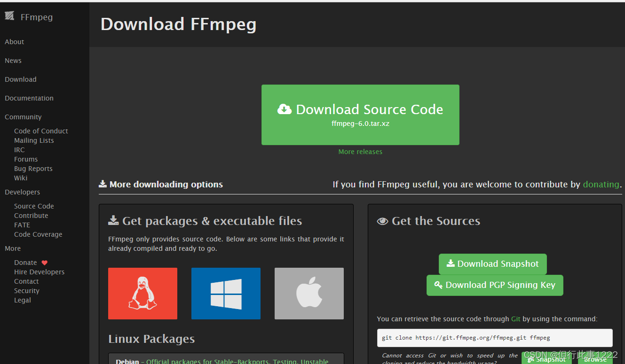Image resolution: width=625 pixels, height=364 pixels.
Task: Open Source Code under Developers
Action: point(34,206)
